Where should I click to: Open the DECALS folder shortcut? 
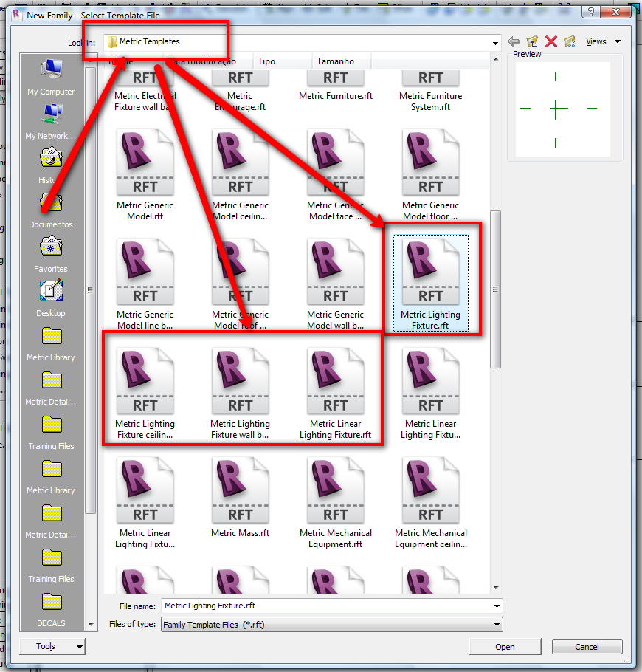(x=51, y=609)
